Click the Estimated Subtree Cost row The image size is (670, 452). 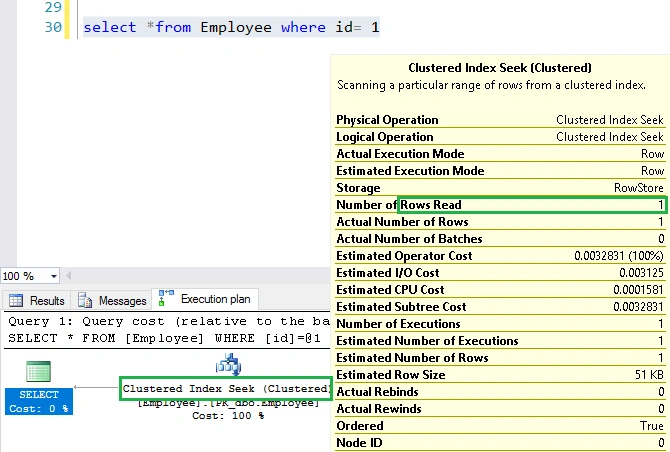(x=500, y=307)
